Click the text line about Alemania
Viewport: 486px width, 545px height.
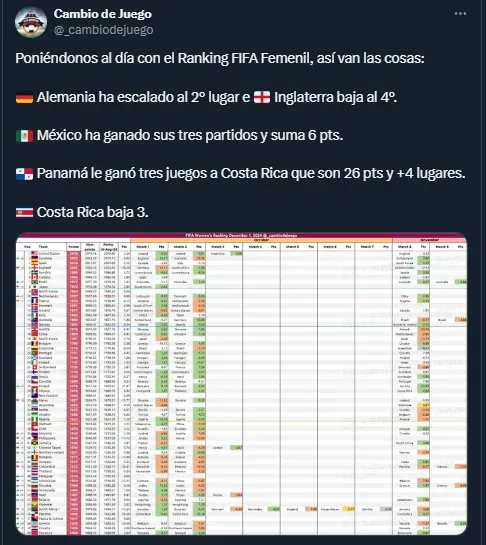(206, 97)
